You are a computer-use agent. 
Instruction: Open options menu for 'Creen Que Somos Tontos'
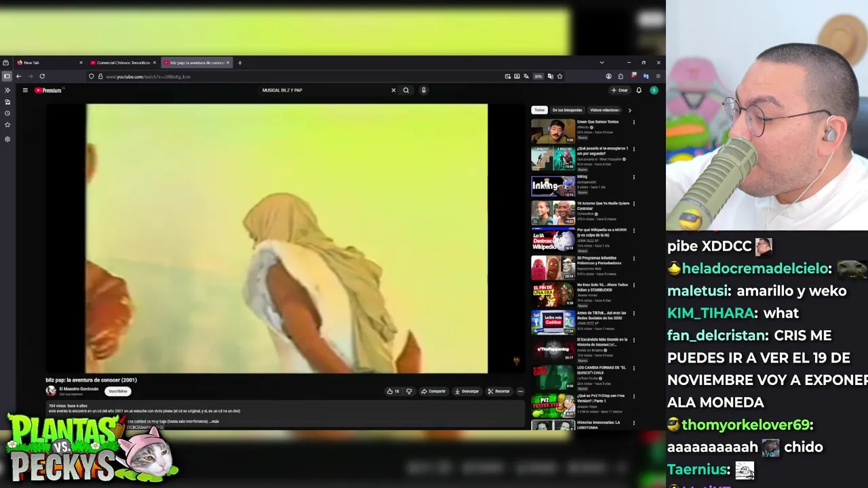tap(633, 123)
